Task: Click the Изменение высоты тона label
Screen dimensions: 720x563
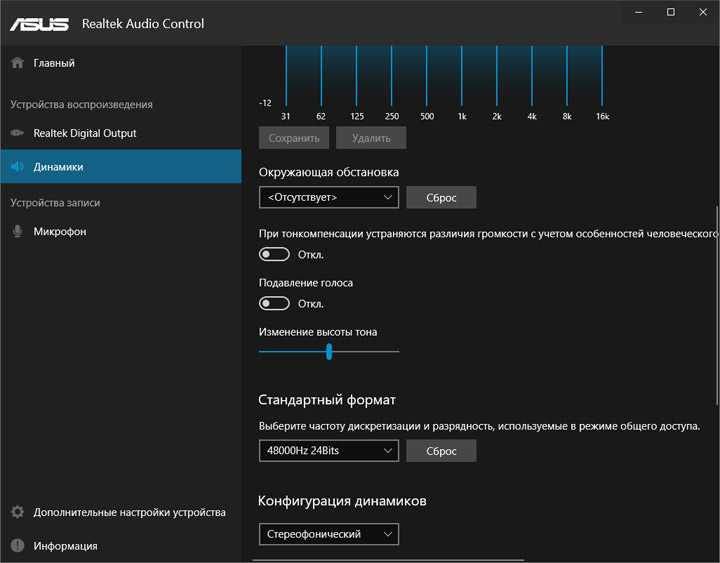Action: tap(318, 332)
